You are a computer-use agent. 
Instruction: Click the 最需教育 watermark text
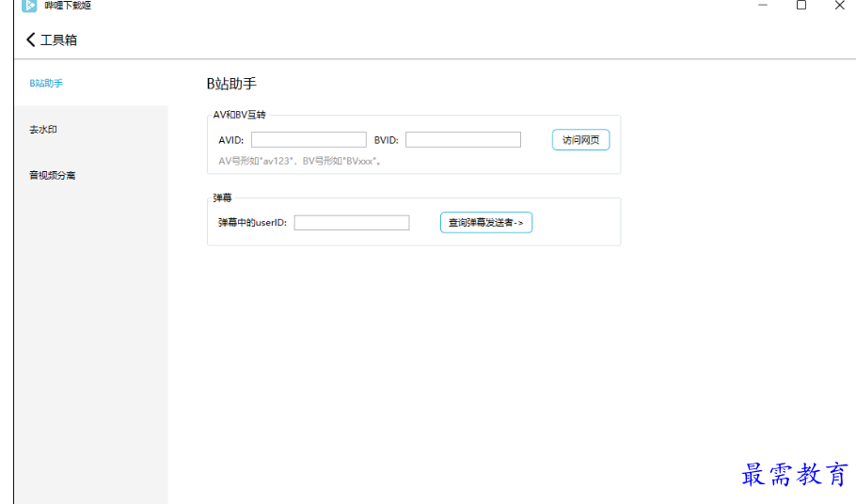pyautogui.click(x=795, y=474)
